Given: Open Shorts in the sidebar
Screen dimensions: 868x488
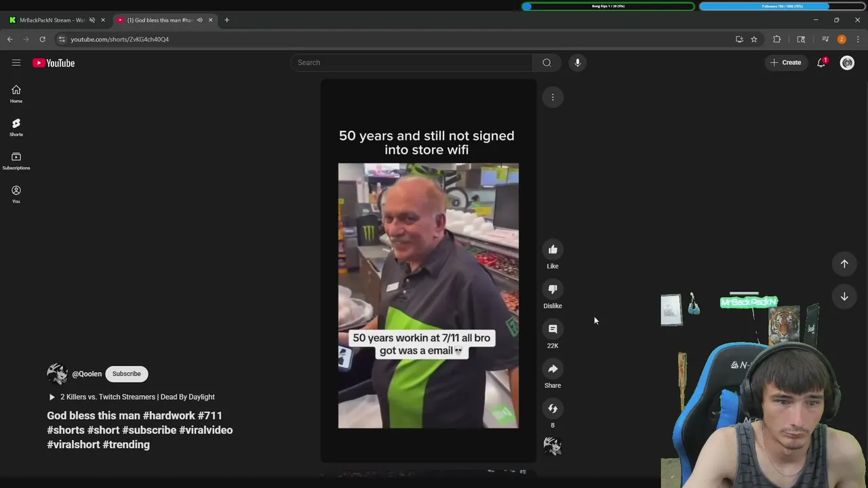Looking at the screenshot, I should tap(16, 127).
